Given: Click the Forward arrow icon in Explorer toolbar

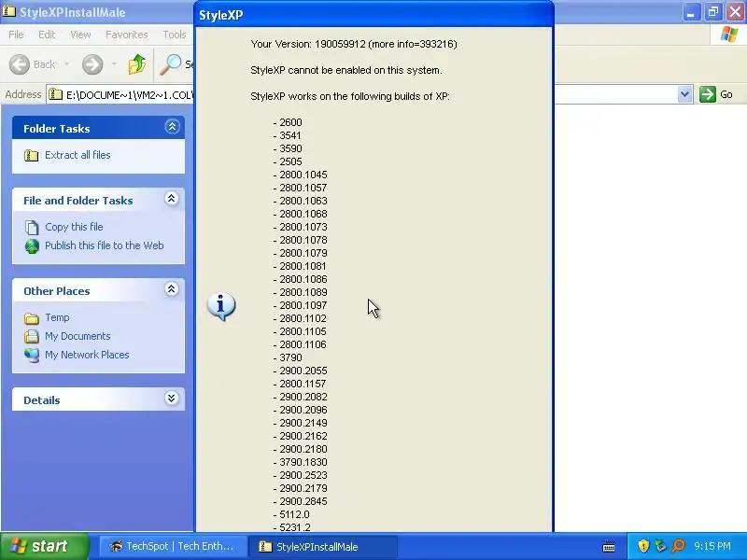Looking at the screenshot, I should (92, 64).
